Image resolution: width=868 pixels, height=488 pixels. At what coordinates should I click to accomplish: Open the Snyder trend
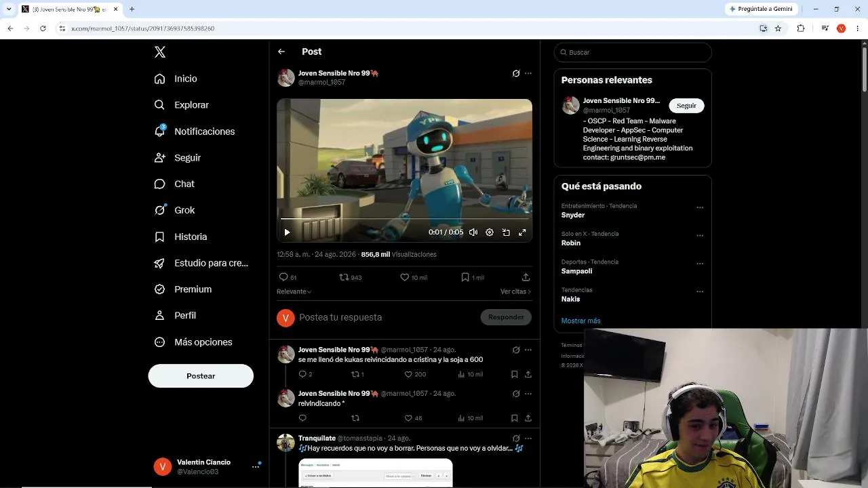[573, 215]
